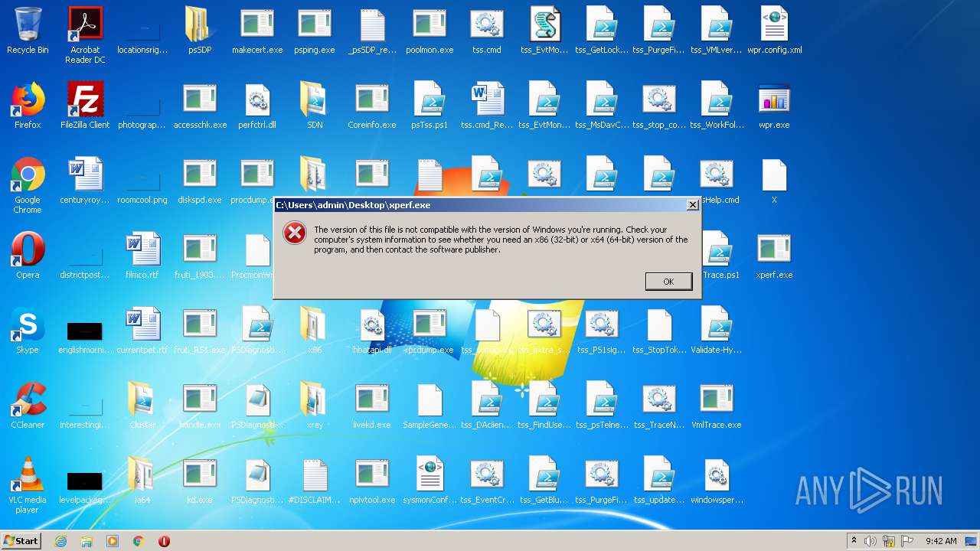Select windowsper file icon in bottom row

tap(717, 481)
